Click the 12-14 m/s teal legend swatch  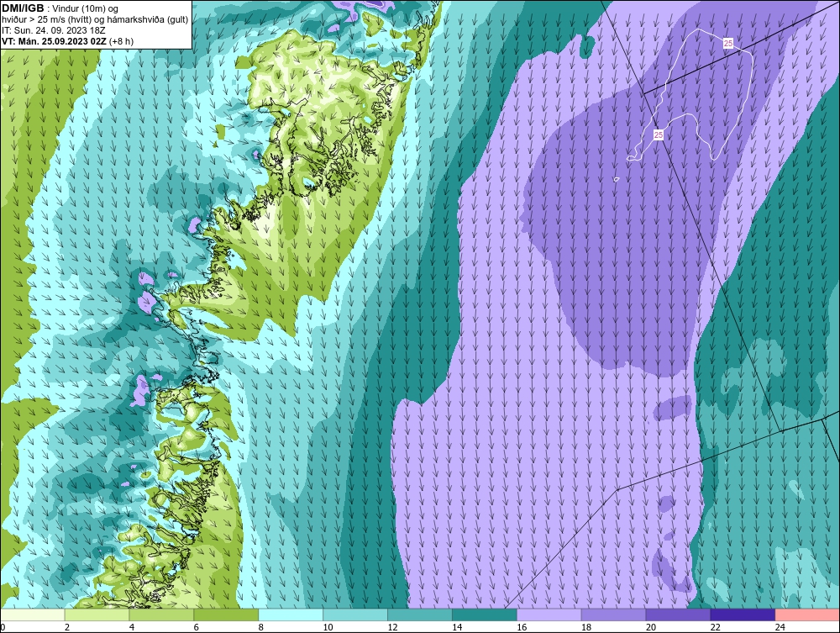point(420,615)
